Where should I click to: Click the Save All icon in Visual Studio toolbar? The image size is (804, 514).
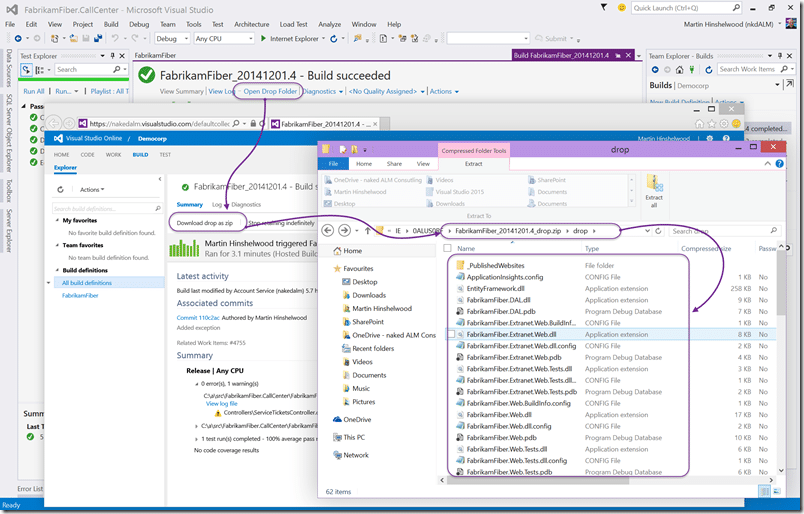point(97,38)
